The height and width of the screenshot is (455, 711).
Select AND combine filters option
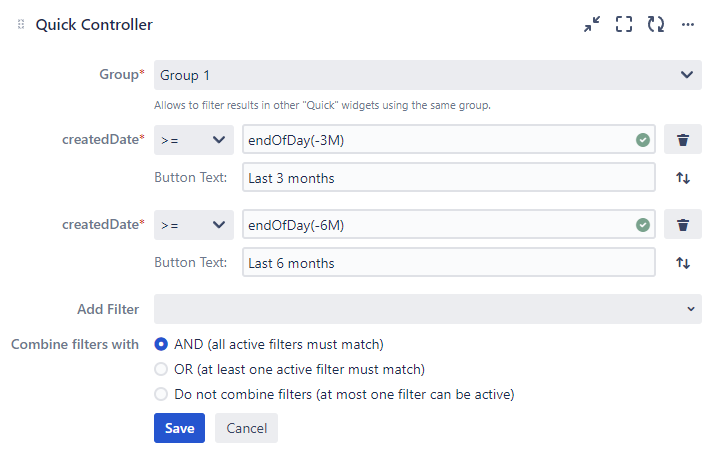161,344
